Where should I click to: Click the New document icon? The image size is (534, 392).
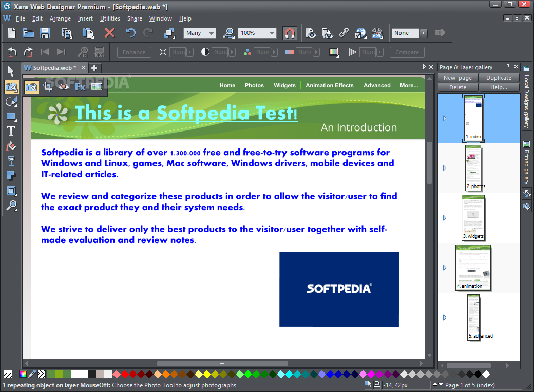(x=12, y=33)
